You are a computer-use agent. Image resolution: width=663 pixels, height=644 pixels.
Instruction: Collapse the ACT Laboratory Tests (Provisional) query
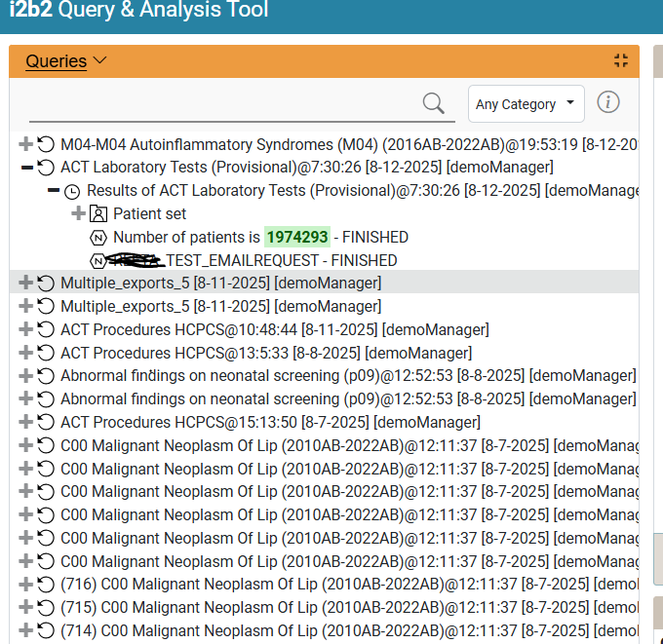[x=26, y=168]
